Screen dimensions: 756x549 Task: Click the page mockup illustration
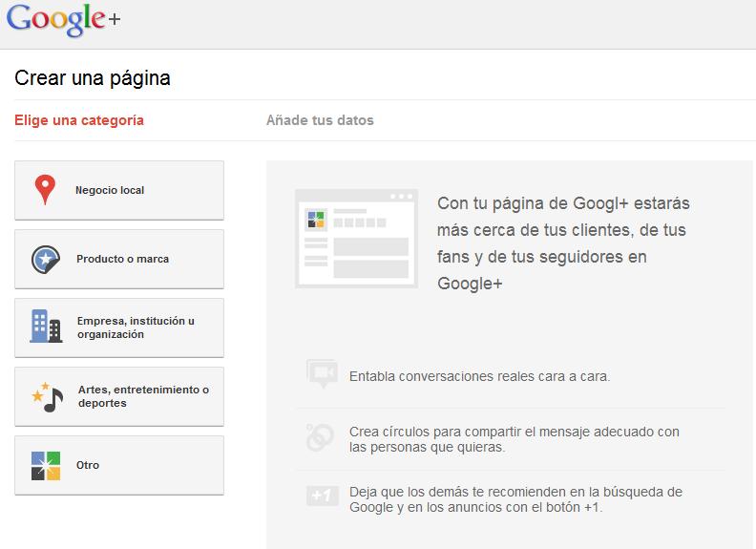tap(356, 239)
